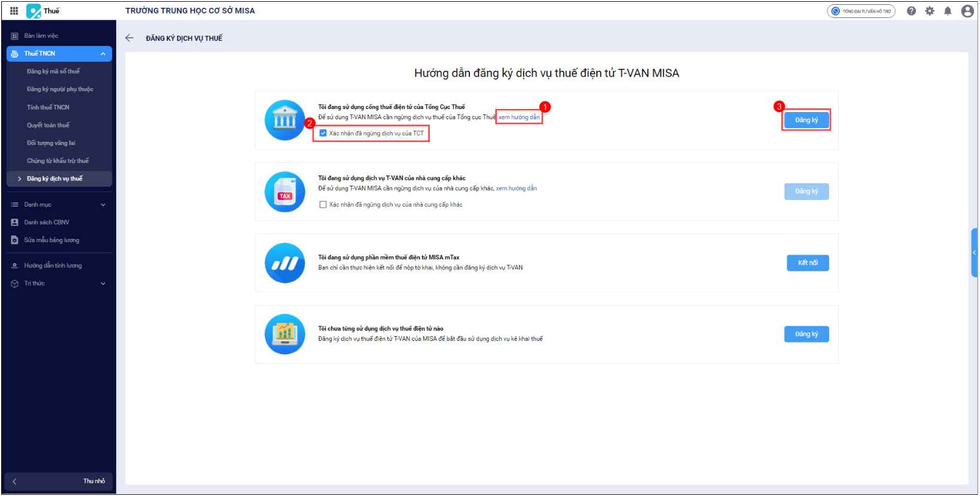The width and height of the screenshot is (980, 496).
Task: Click the heading Hướng dẫn đăng ký dịch vụ thuế điện tử
Action: [x=547, y=73]
